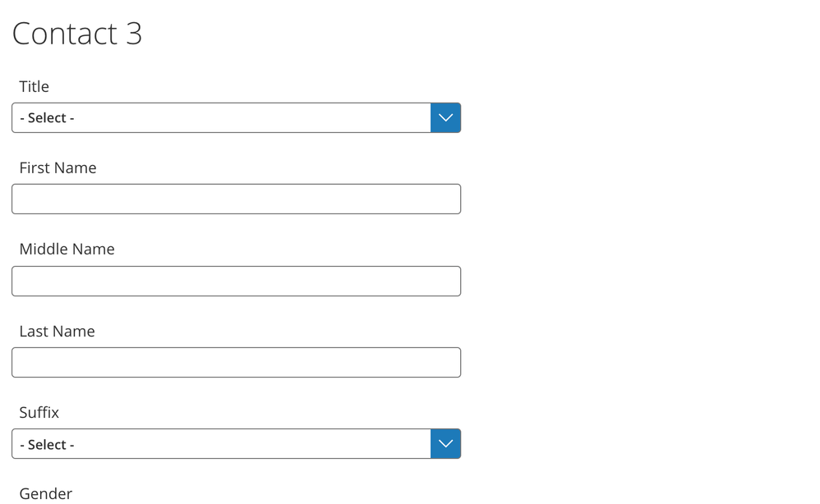Click the Contact 3 heading

77,34
